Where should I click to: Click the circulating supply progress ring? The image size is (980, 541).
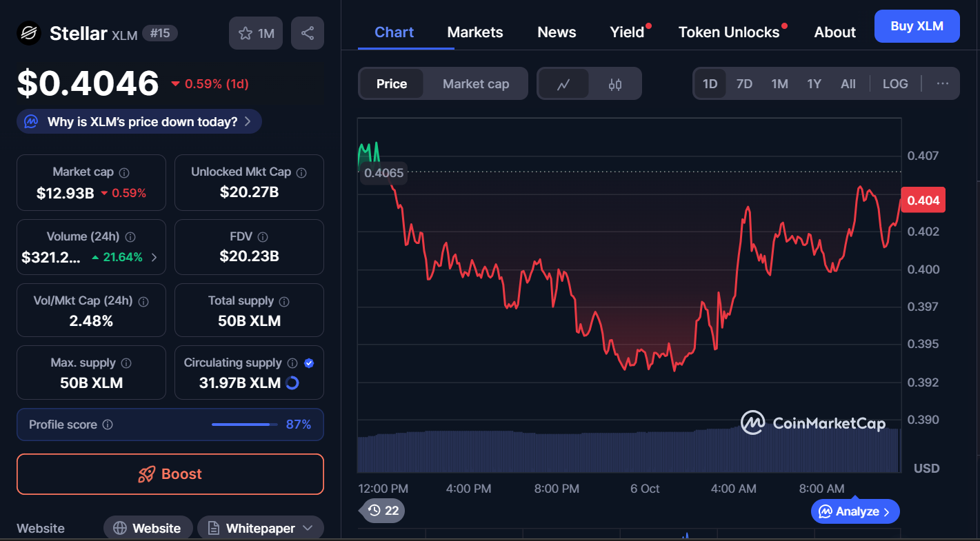tap(292, 383)
